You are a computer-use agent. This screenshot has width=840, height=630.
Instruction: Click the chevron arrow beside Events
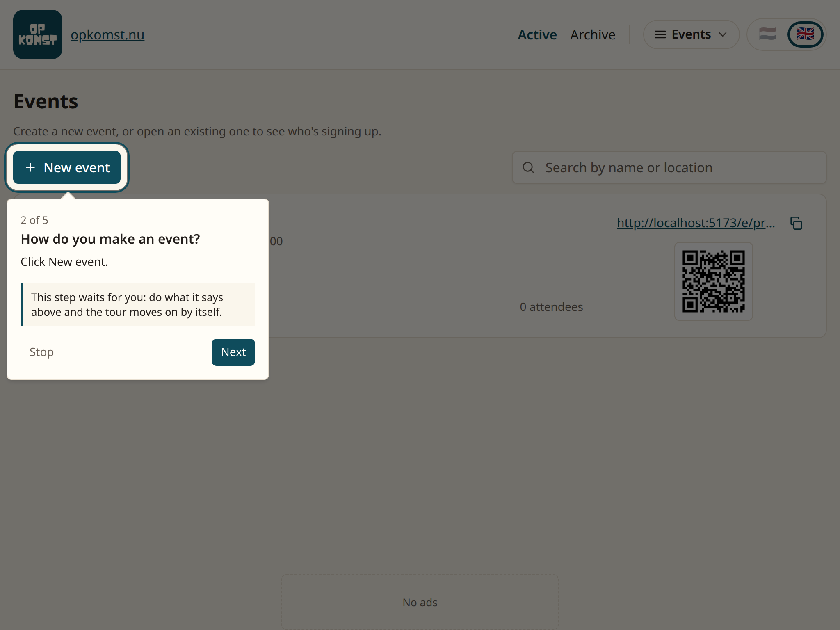coord(723,34)
